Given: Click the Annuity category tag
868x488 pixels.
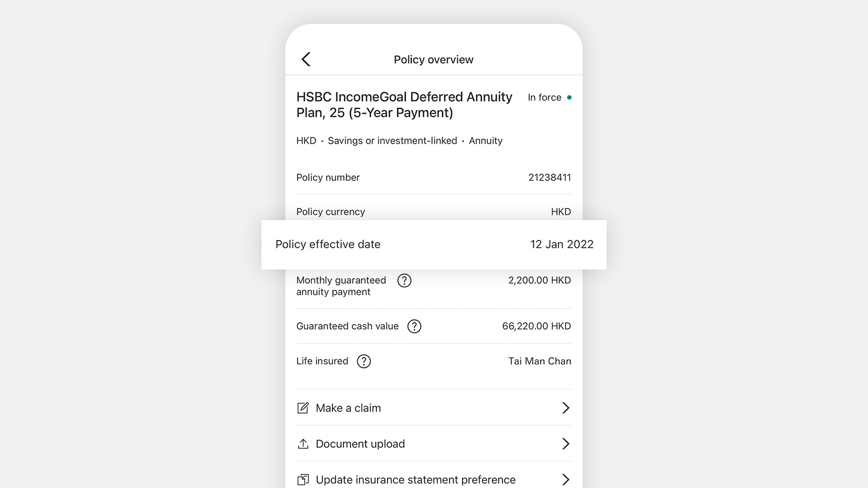Looking at the screenshot, I should [486, 141].
